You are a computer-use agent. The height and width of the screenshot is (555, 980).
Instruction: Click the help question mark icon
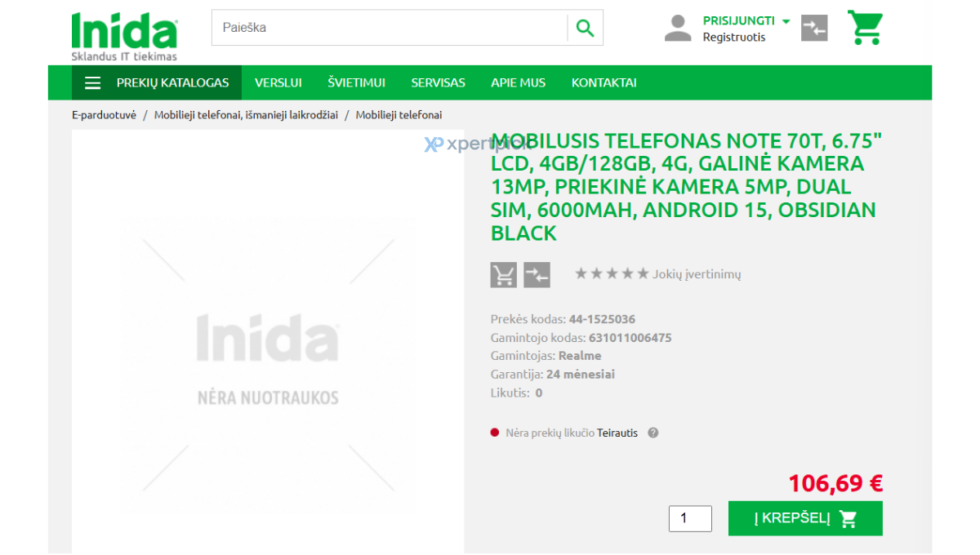(x=653, y=433)
